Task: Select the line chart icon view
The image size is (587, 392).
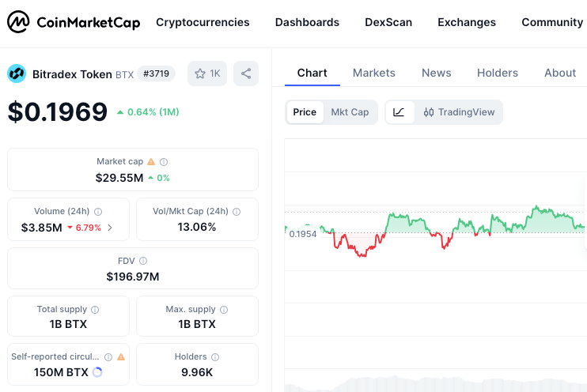Action: point(399,112)
